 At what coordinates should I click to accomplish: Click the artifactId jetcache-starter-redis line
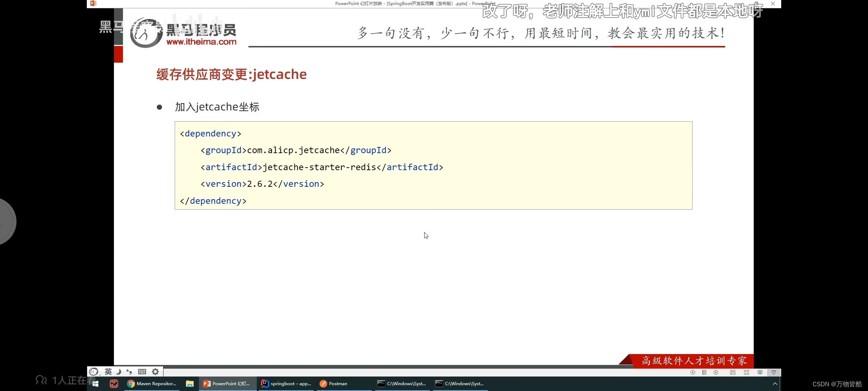click(322, 167)
